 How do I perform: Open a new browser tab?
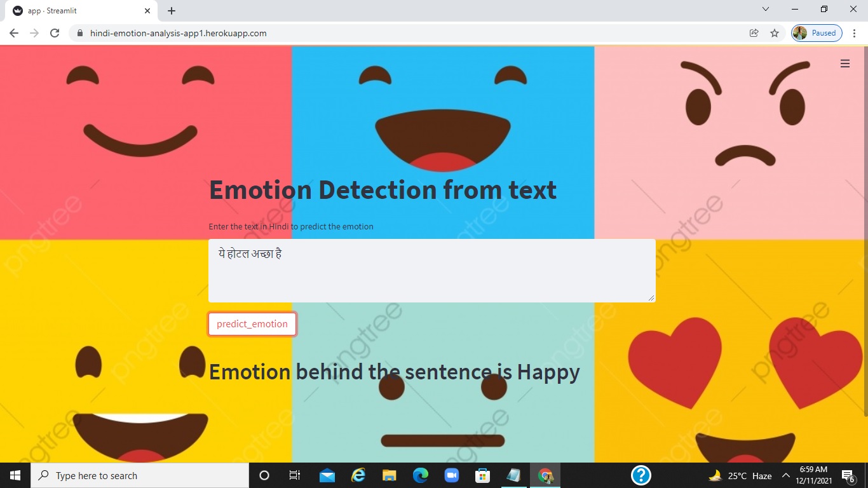(170, 10)
